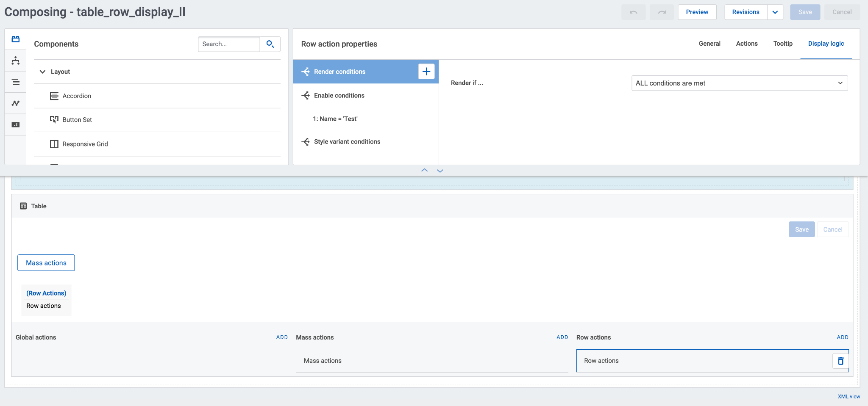Open the JS scripts sidebar icon
This screenshot has width=868, height=406.
(x=16, y=124)
